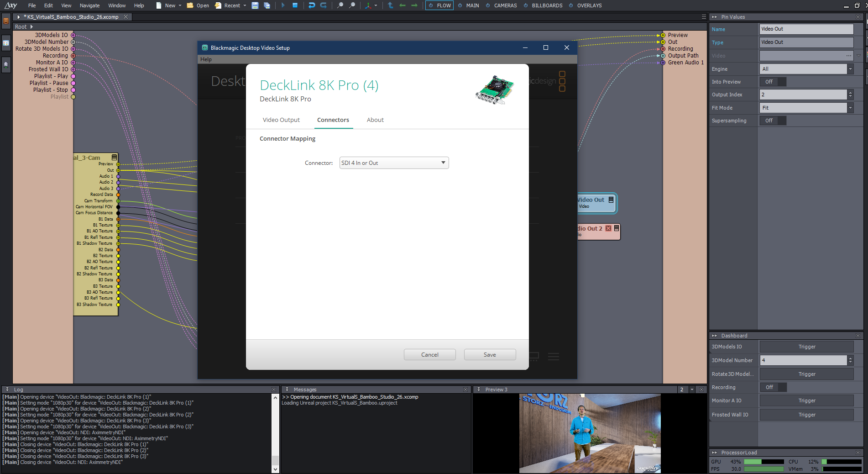Close the KS_VirtualS_Bamboo_Studio_26.xcomp tab
This screenshot has width=868, height=474.
[125, 17]
